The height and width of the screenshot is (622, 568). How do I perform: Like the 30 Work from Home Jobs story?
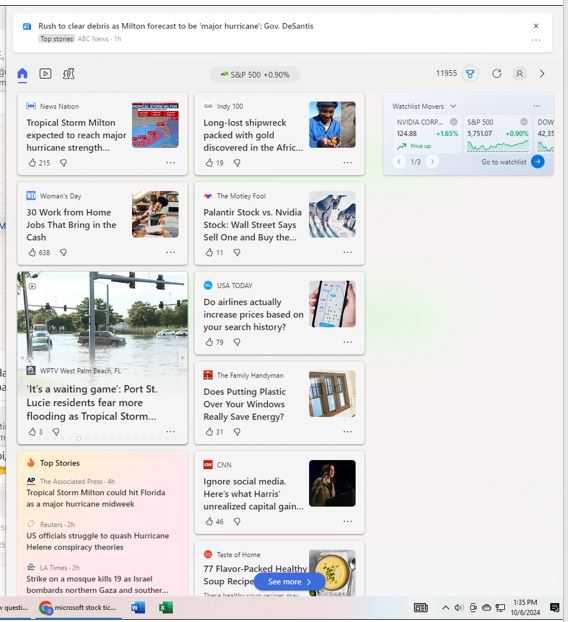pos(32,252)
